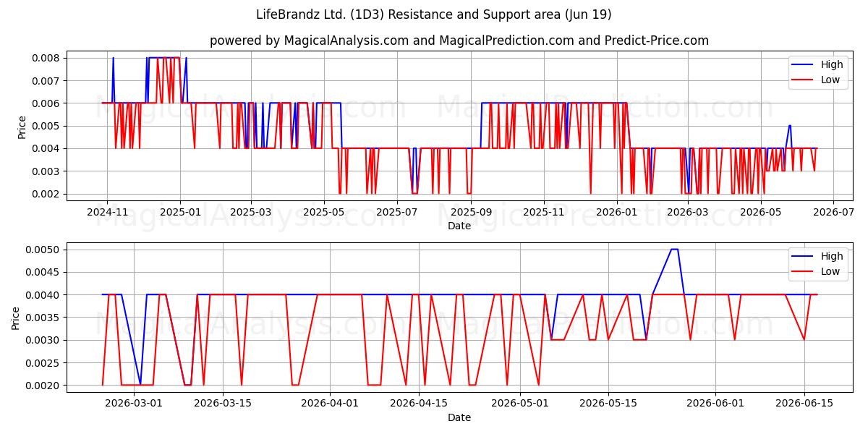The width and height of the screenshot is (868, 434).
Task: Click the '2026-01' tick on top chart
Action: point(617,212)
